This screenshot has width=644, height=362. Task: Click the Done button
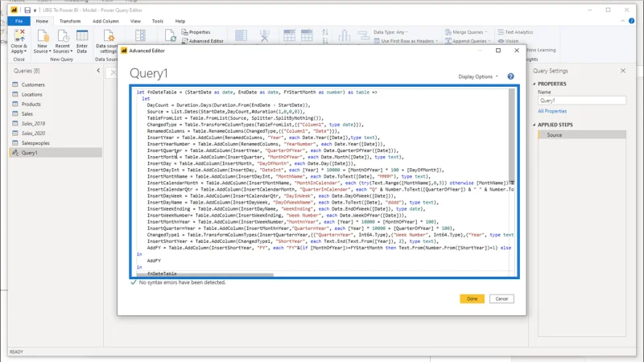click(x=472, y=298)
